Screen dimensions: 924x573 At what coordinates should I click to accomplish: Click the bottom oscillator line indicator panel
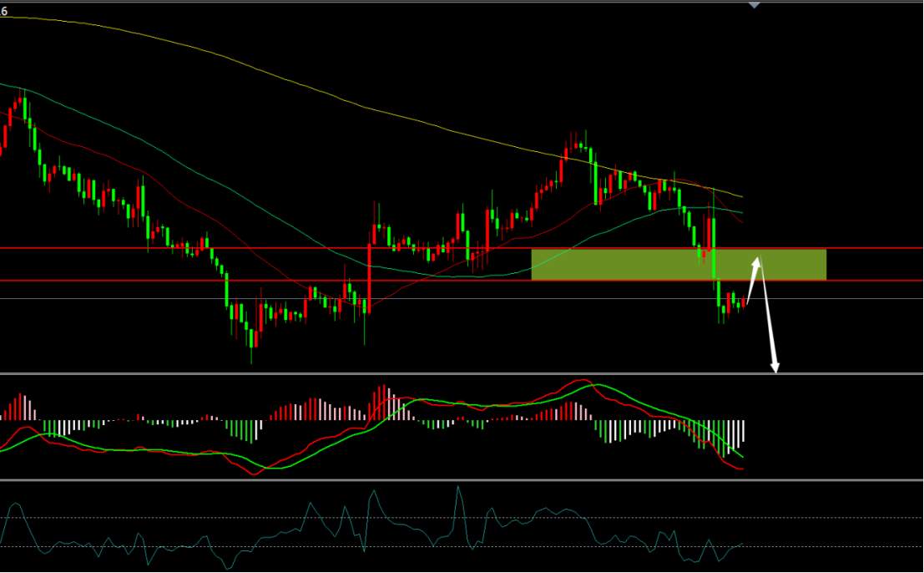tap(462, 527)
